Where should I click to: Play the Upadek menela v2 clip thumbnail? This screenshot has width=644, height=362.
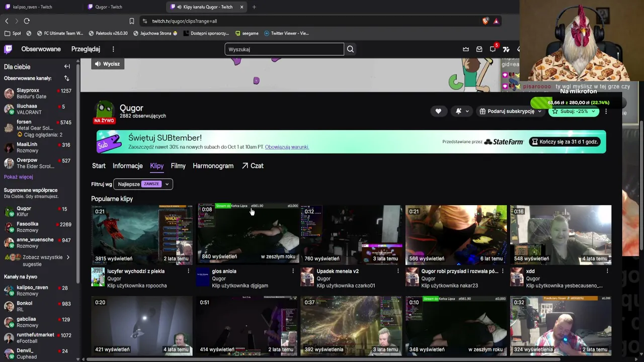tap(351, 235)
